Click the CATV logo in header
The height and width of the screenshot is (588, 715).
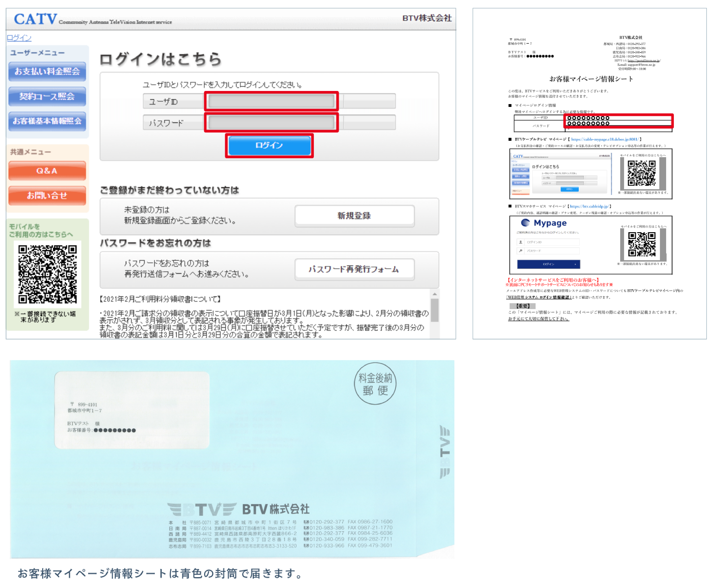point(36,19)
